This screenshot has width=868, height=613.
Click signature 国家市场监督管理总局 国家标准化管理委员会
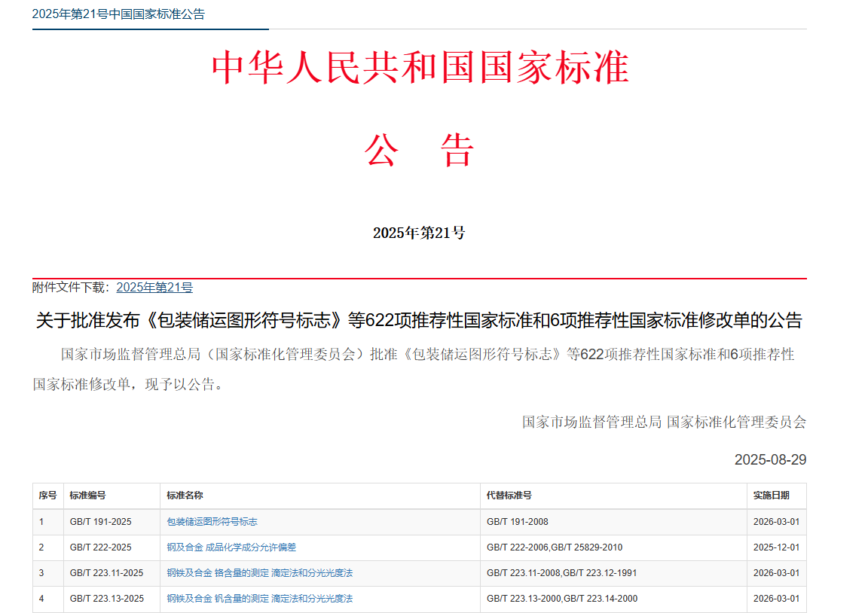pyautogui.click(x=664, y=422)
